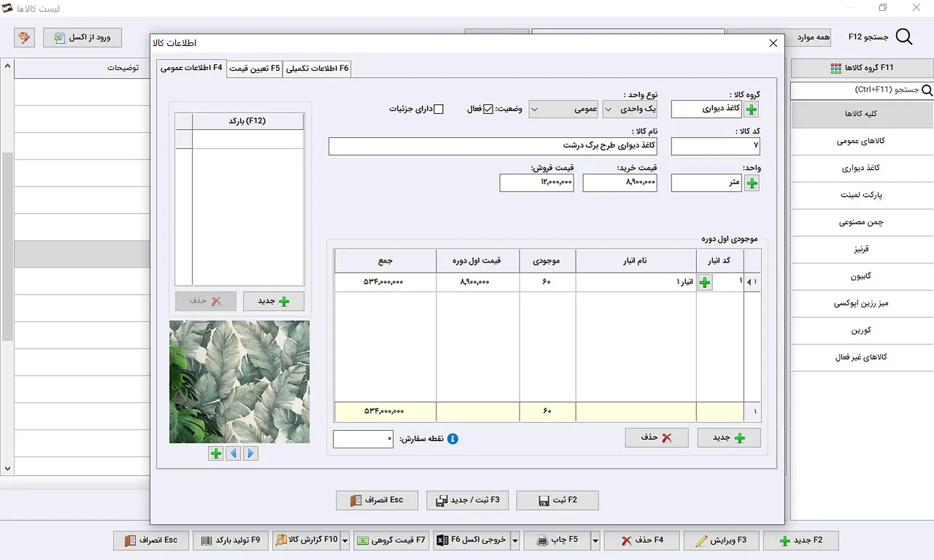Screen dimensions: 934x560
Task: Click the green plus beside واحد field
Action: (x=752, y=183)
